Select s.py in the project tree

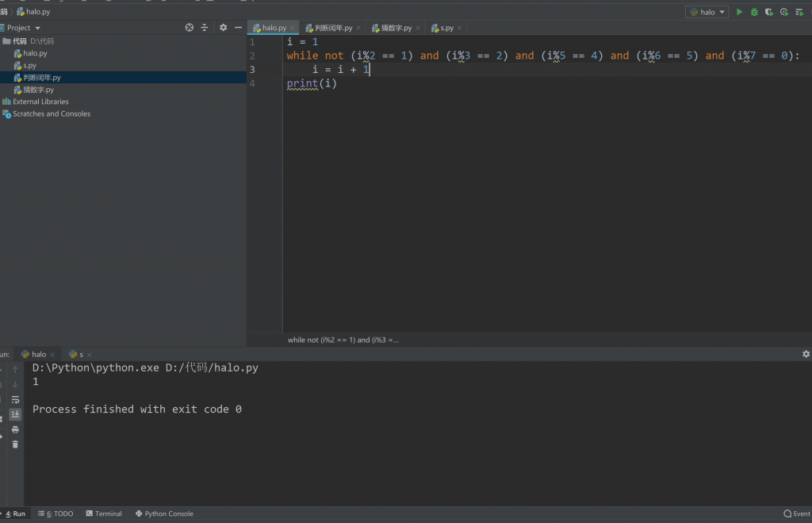point(29,65)
